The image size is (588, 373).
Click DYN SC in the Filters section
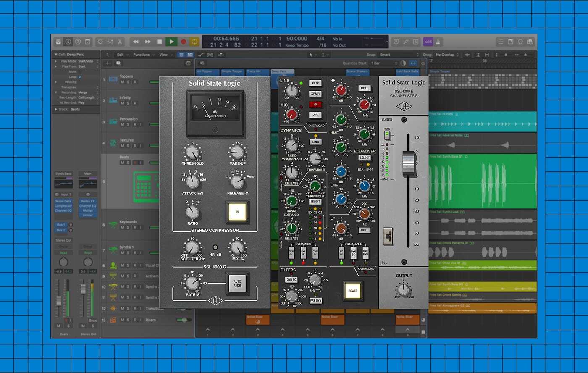point(291,280)
